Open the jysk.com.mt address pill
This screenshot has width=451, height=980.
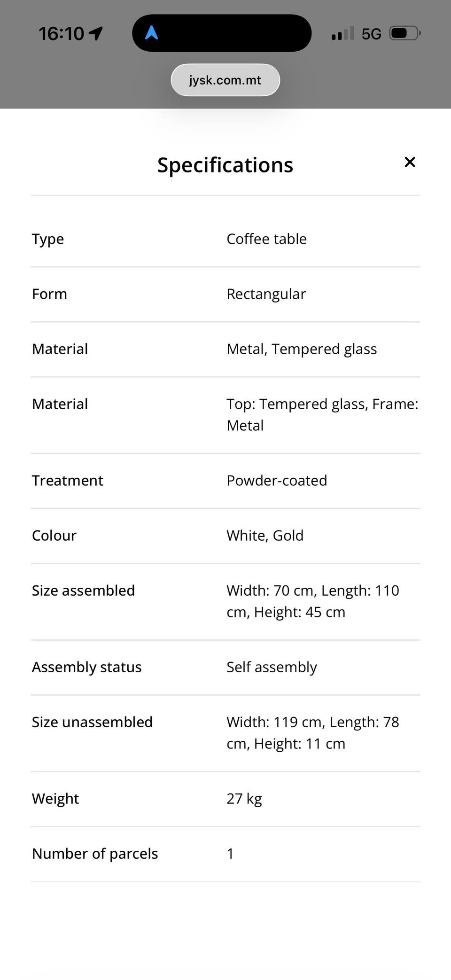click(225, 80)
